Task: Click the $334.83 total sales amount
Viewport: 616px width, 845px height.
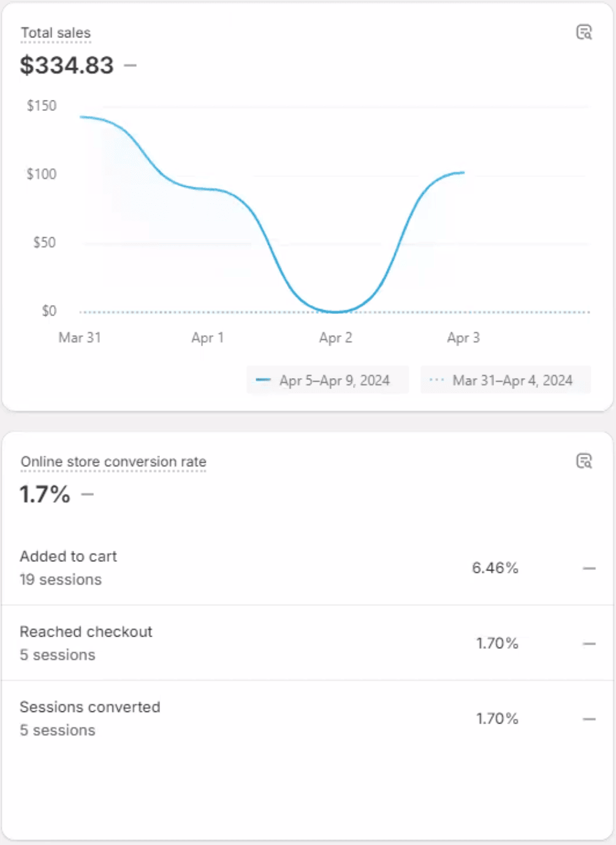Action: [67, 66]
